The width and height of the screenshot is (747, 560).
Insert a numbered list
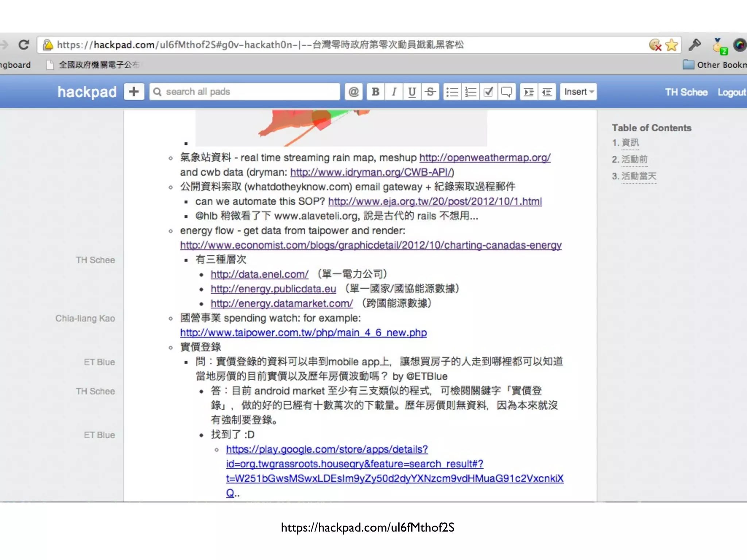(471, 92)
